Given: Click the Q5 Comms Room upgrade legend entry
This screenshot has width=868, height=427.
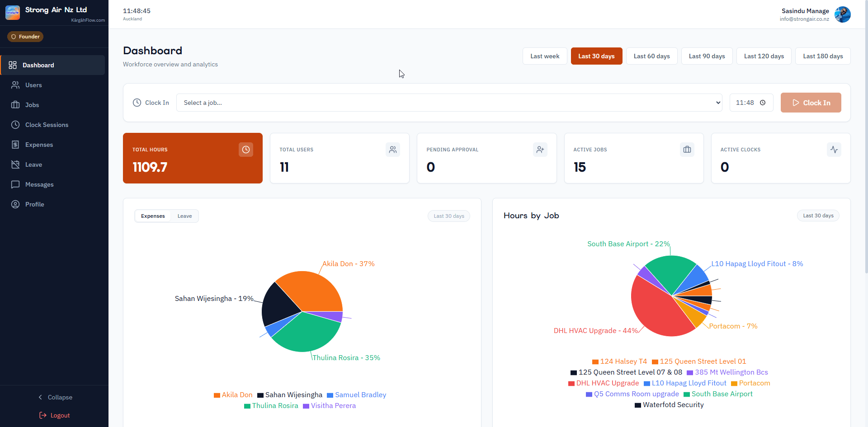Looking at the screenshot, I should (x=632, y=394).
